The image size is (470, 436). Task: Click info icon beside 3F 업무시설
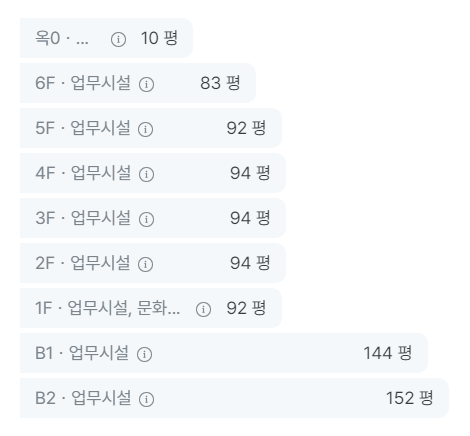click(x=146, y=219)
